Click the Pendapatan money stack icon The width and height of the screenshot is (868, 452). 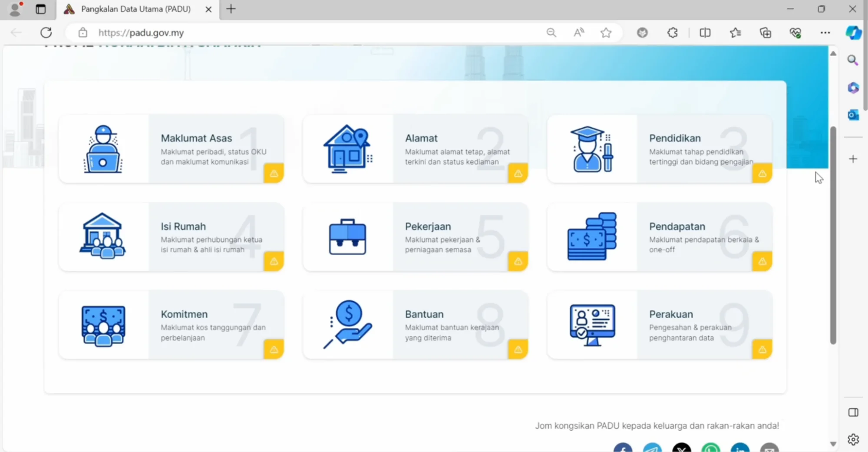(592, 236)
